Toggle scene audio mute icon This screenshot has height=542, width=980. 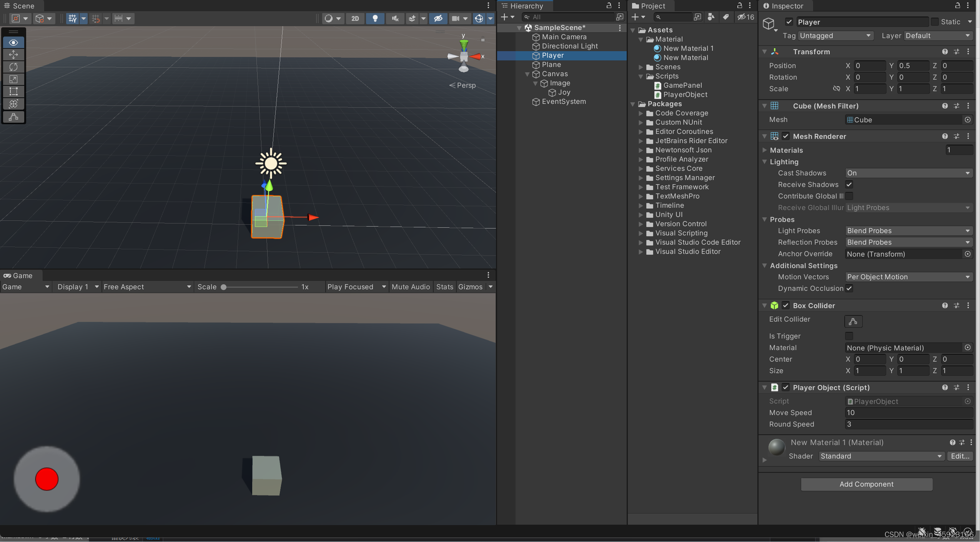pos(395,18)
